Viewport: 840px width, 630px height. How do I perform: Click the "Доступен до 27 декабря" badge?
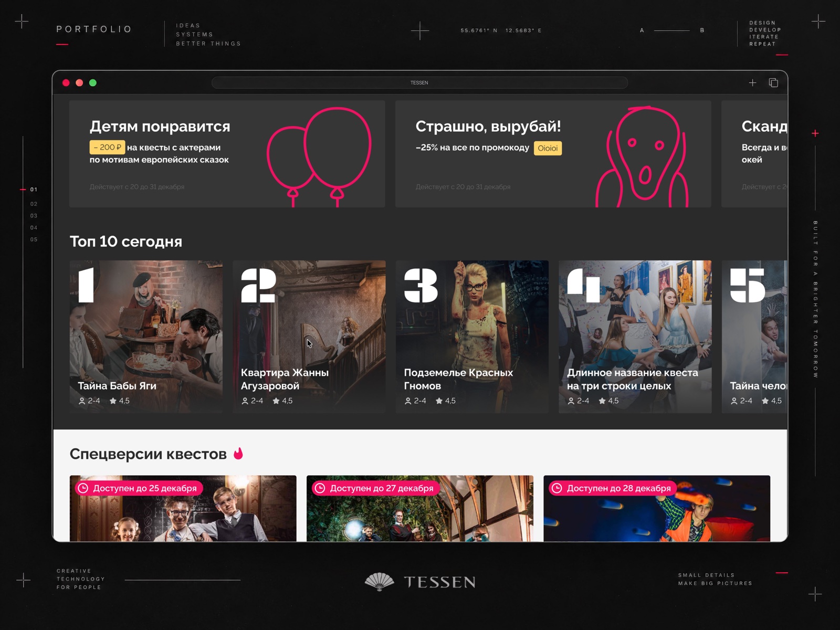(375, 488)
